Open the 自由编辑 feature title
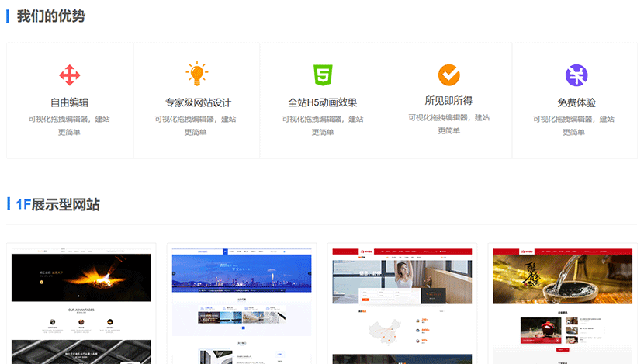644x364 pixels. click(x=70, y=102)
